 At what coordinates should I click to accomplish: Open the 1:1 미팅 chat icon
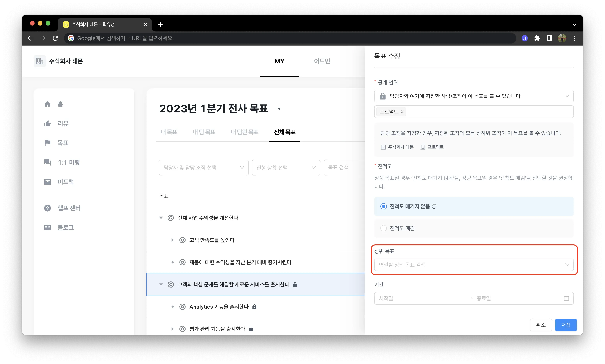[47, 162]
